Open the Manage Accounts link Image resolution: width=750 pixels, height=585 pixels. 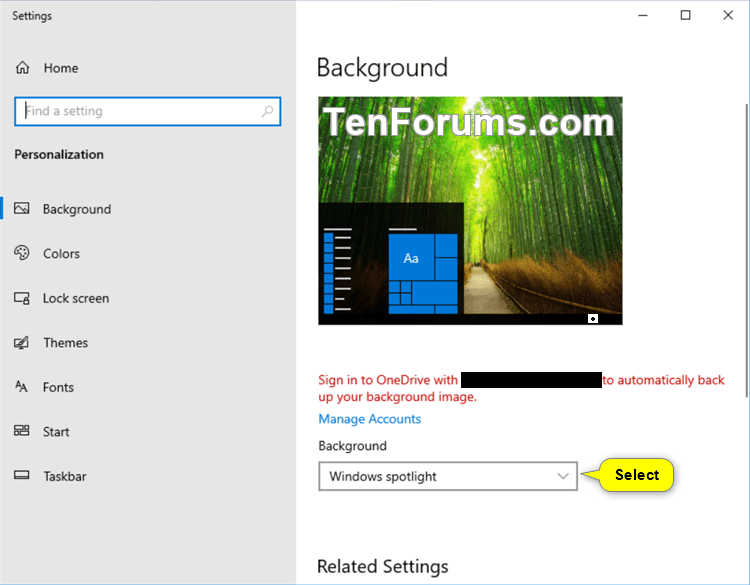370,419
